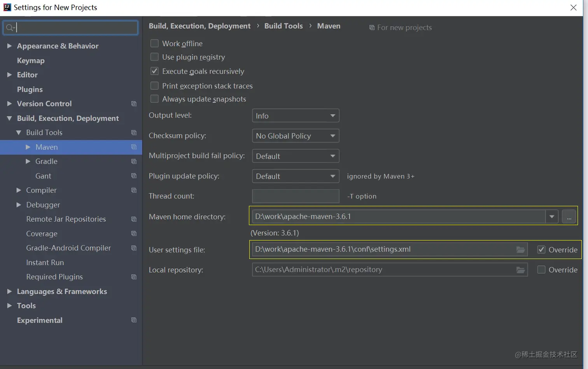Click the project-level icon beside Gant

coord(134,176)
